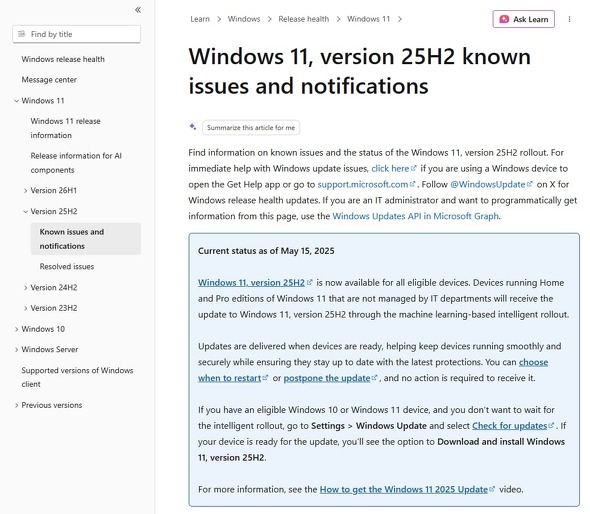Open the more options vertical dots menu

569,19
